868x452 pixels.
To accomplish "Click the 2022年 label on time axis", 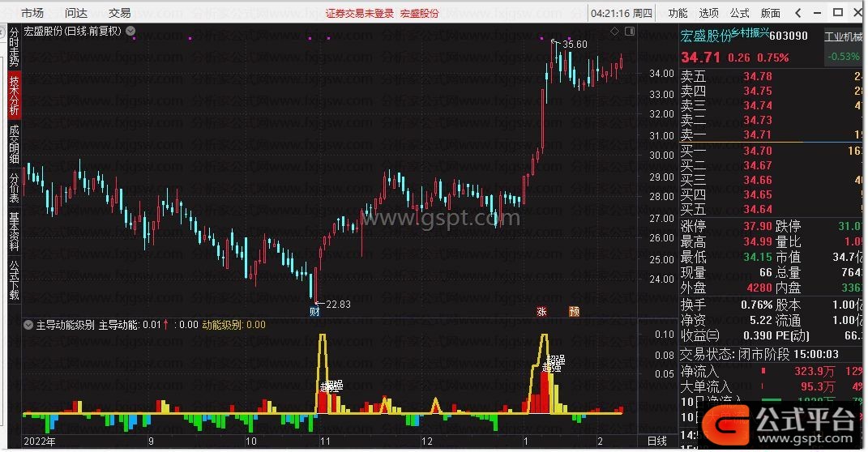I will pos(39,441).
